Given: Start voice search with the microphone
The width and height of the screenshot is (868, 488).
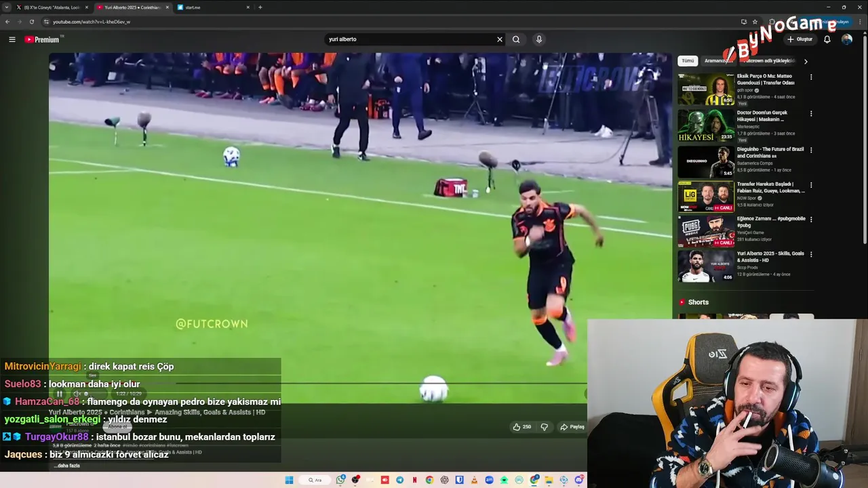Looking at the screenshot, I should (539, 39).
